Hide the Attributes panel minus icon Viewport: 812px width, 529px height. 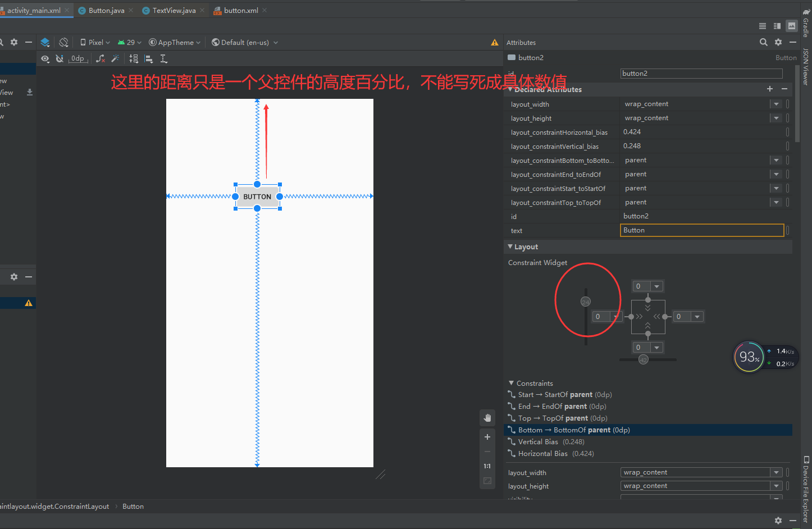tap(793, 42)
